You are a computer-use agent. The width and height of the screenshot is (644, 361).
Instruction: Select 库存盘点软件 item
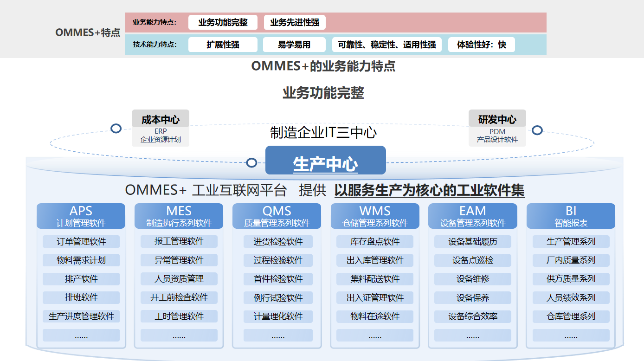pos(375,241)
